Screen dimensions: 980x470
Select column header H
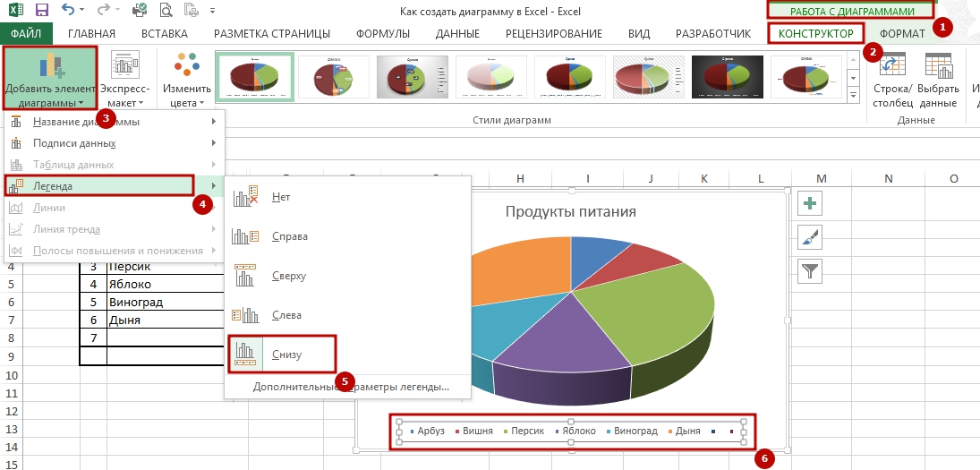click(520, 179)
